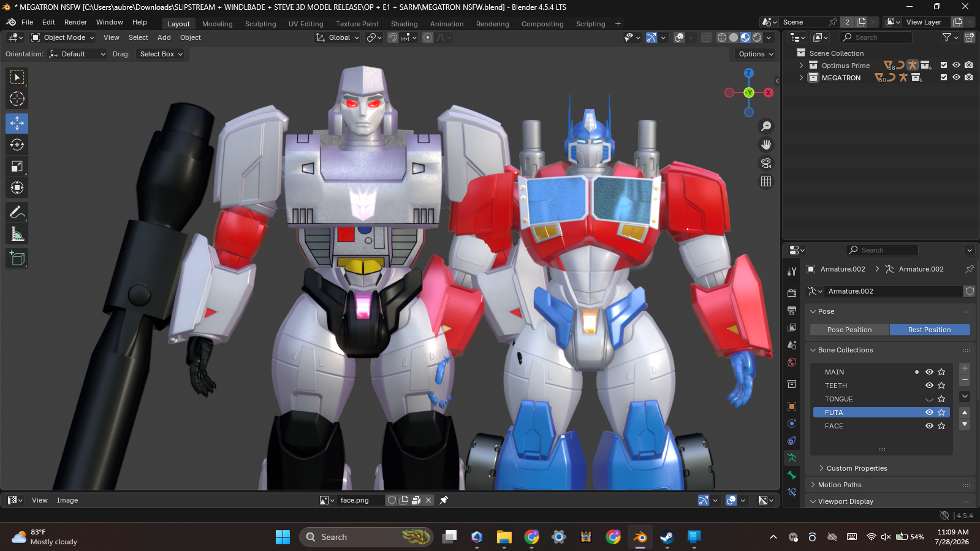Open the viewport Options dropdown
The height and width of the screenshot is (551, 980).
pyautogui.click(x=756, y=54)
